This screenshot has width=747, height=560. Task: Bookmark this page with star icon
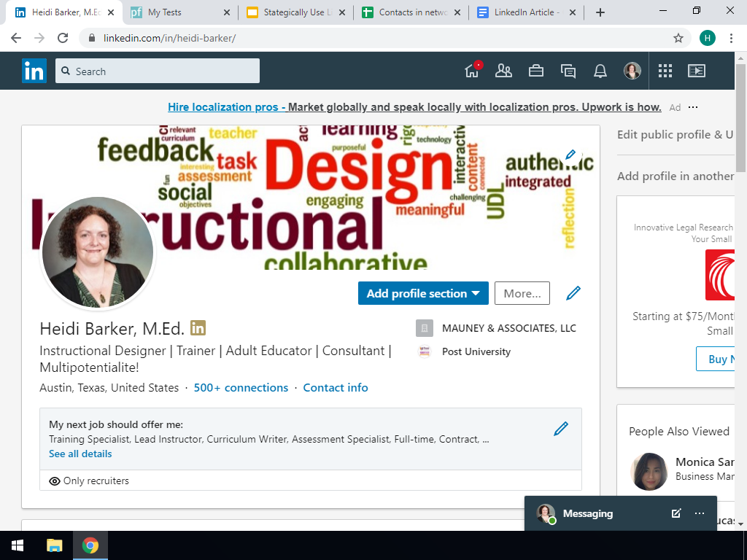pyautogui.click(x=678, y=38)
